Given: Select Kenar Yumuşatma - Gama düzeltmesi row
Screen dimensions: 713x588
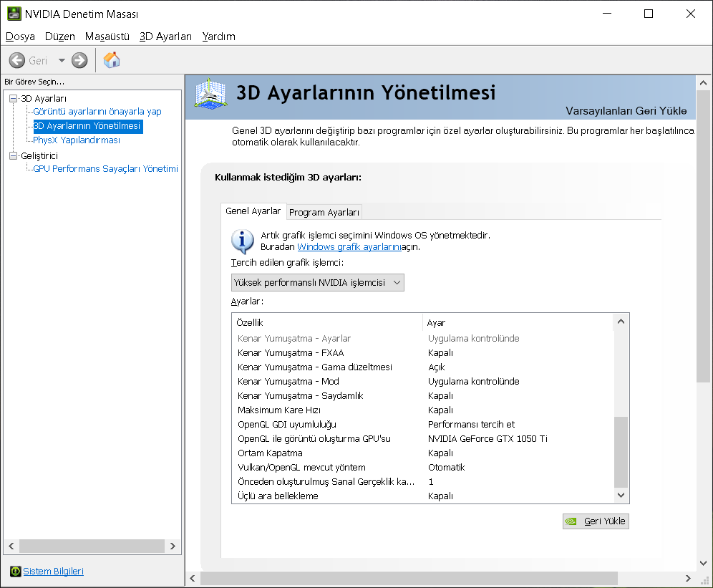Looking at the screenshot, I should click(423, 367).
